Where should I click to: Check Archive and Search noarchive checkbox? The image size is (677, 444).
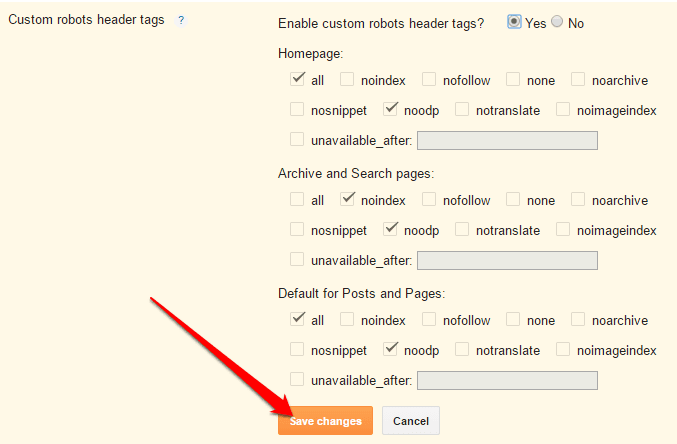coord(578,199)
